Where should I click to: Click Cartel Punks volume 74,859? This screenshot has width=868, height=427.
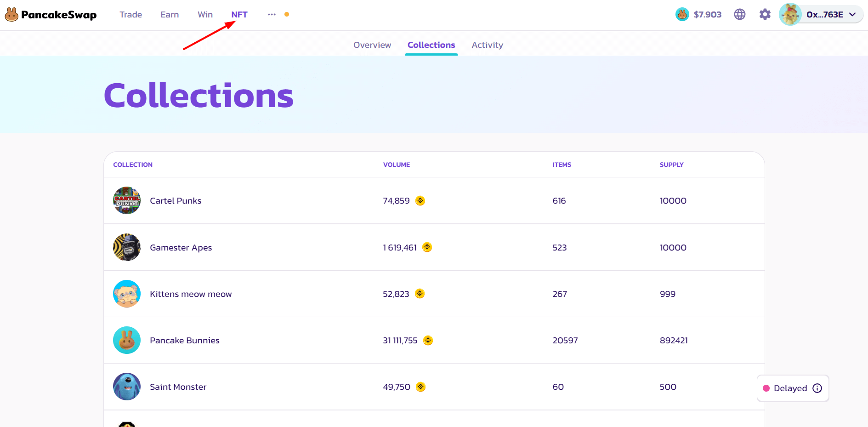[396, 201]
